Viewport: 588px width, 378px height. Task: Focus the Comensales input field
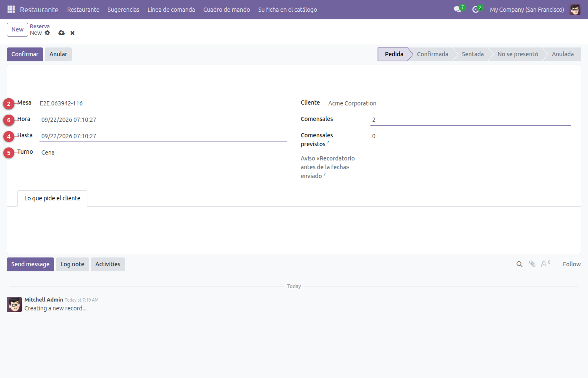coord(470,120)
